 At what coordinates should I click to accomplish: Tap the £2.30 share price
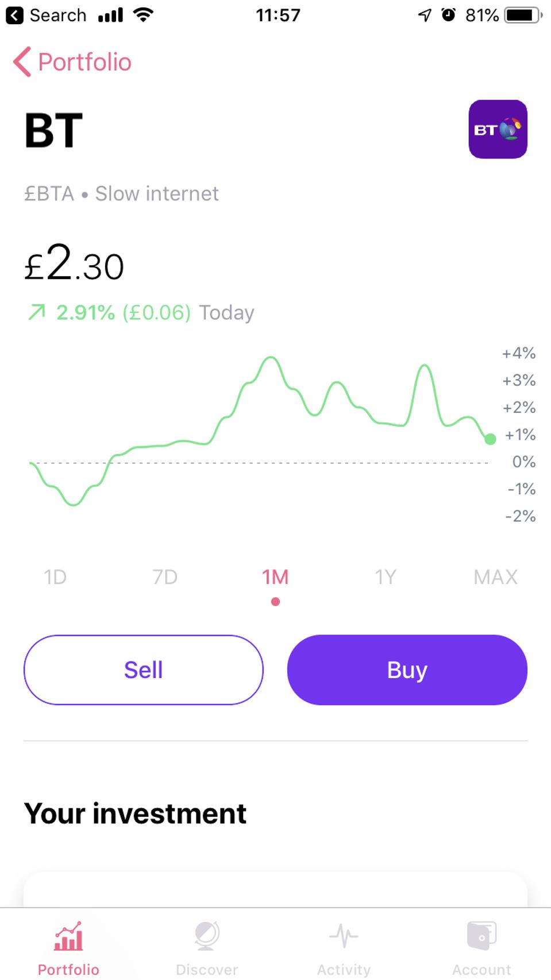[x=74, y=264]
